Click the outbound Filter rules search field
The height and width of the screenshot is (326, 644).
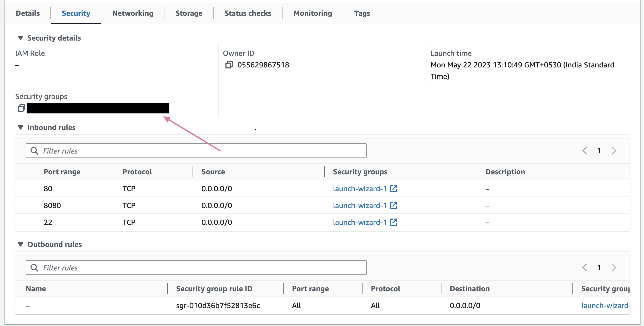click(196, 268)
